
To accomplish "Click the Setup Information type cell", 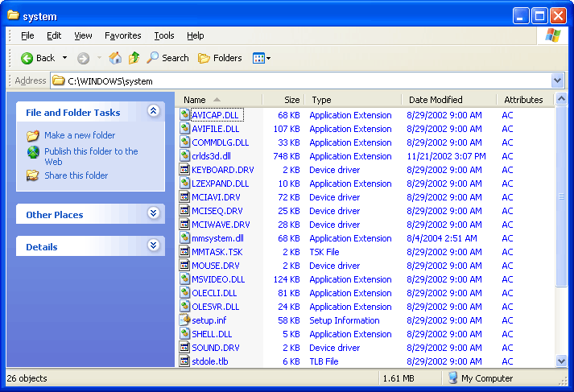I will (344, 320).
